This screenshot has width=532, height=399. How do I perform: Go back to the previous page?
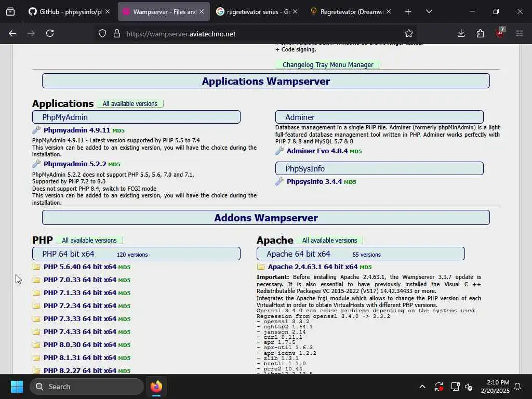[12, 33]
